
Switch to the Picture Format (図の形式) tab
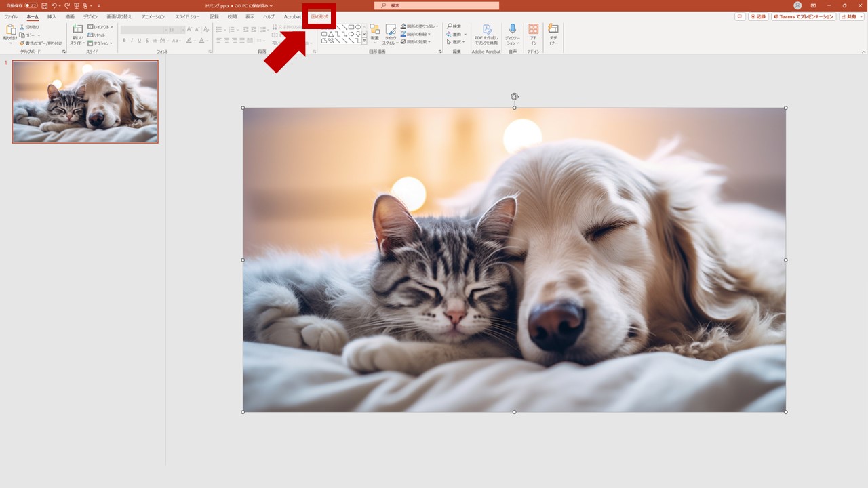319,16
